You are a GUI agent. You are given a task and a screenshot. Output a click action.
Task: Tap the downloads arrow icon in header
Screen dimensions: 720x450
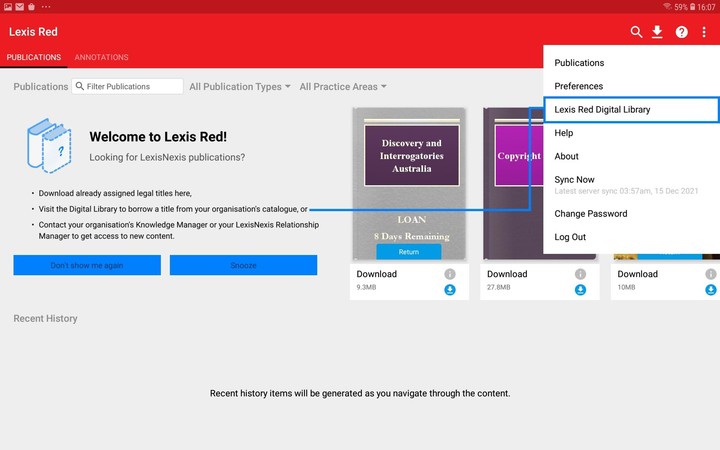(x=657, y=32)
